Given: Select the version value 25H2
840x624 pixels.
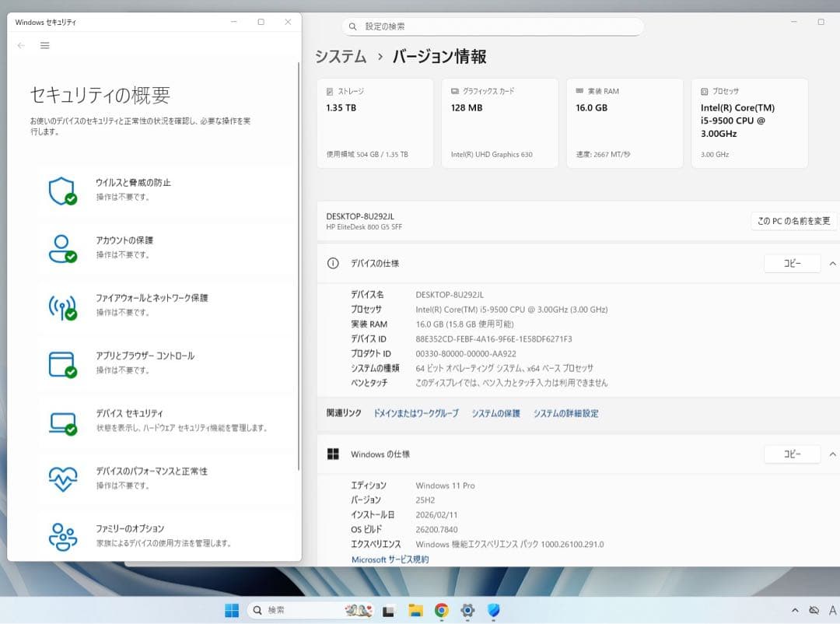Looking at the screenshot, I should [x=425, y=500].
